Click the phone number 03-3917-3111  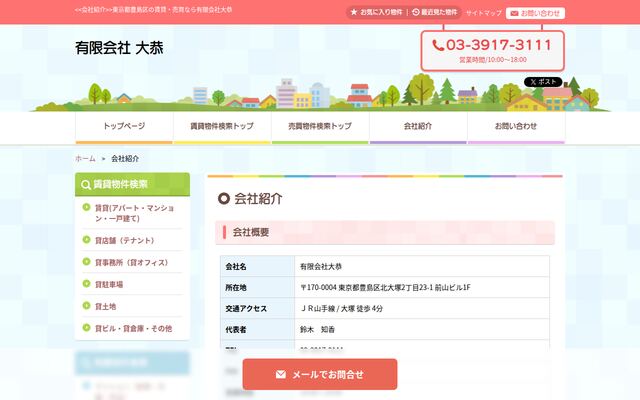[499, 45]
